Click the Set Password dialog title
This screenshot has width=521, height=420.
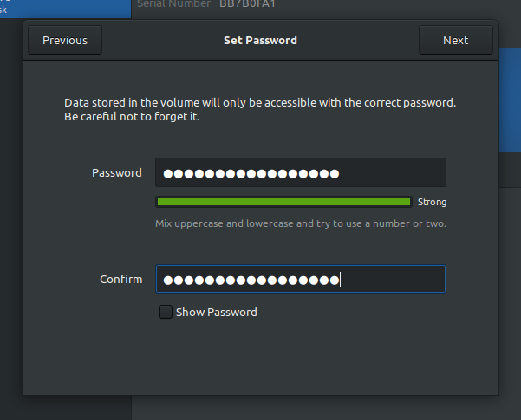[260, 40]
